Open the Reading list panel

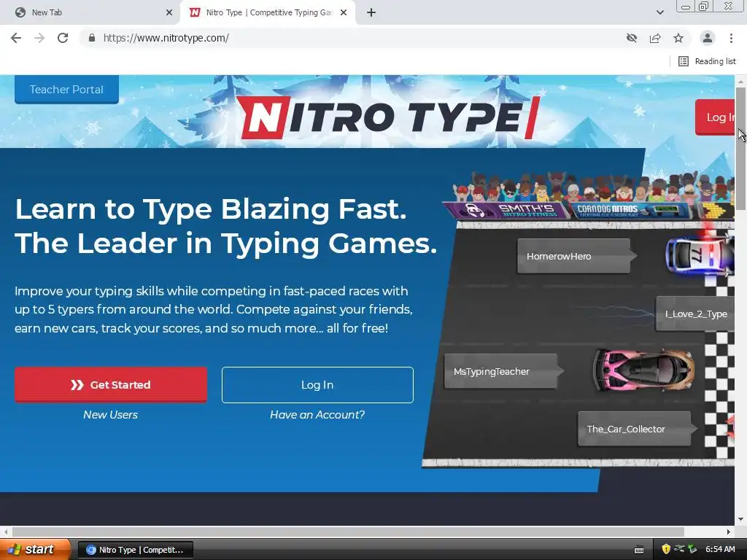707,61
